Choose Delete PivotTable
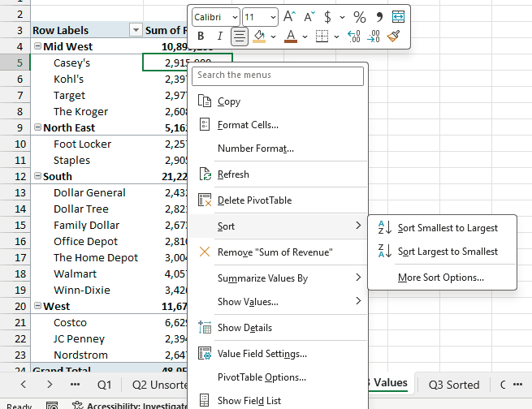Screen dimensions: 532x409 click(278, 200)
